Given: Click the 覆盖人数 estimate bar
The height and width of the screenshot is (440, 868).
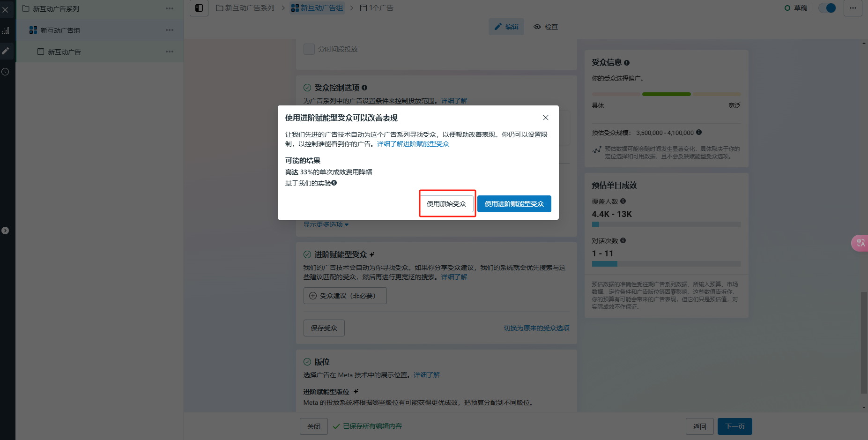Looking at the screenshot, I should (666, 224).
